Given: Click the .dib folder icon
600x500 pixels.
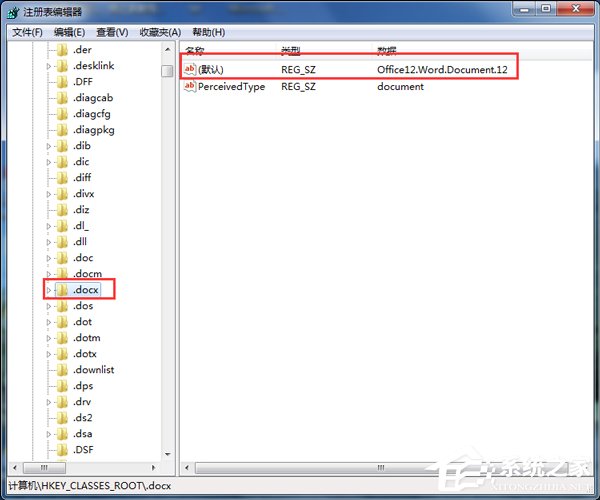Looking at the screenshot, I should [62, 146].
